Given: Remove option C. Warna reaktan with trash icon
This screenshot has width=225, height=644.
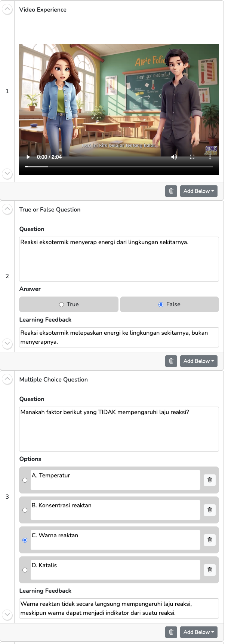Looking at the screenshot, I should pyautogui.click(x=210, y=540).
